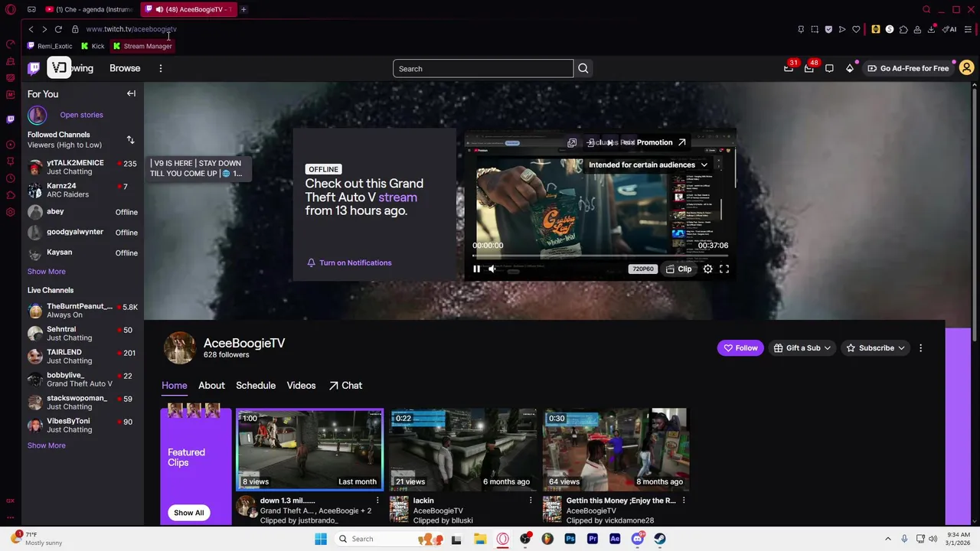Open player settings gear icon
The height and width of the screenshot is (551, 980).
coord(708,269)
